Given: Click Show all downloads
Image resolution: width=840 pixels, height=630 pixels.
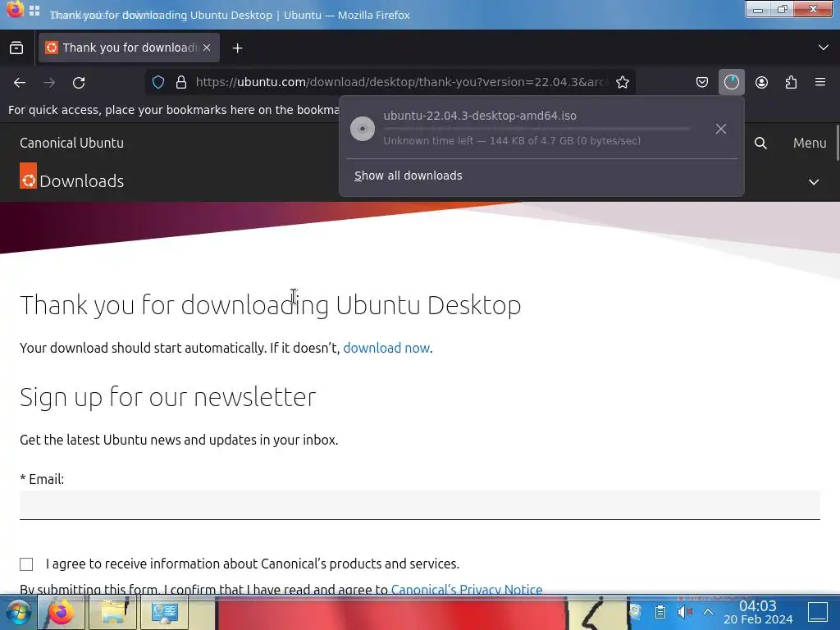Looking at the screenshot, I should 409,176.
